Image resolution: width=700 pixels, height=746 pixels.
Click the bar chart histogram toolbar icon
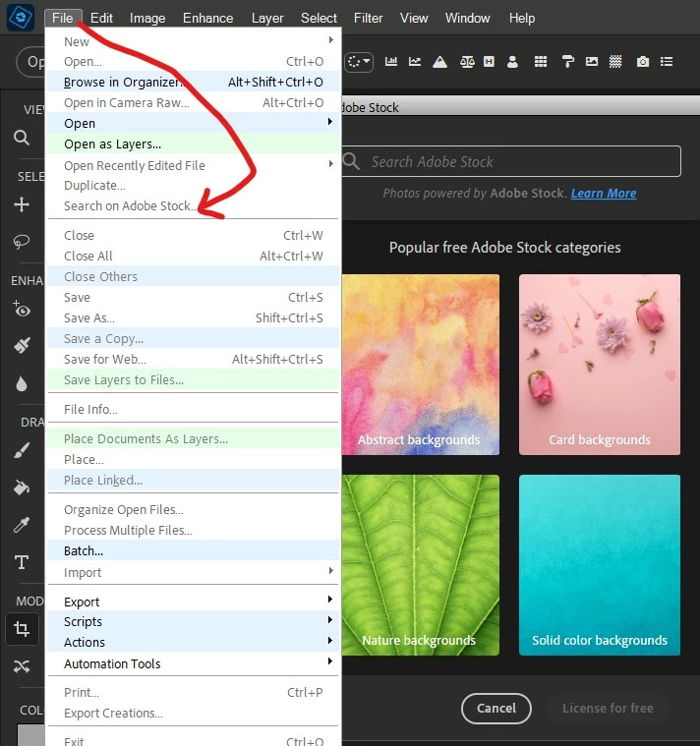[x=391, y=61]
